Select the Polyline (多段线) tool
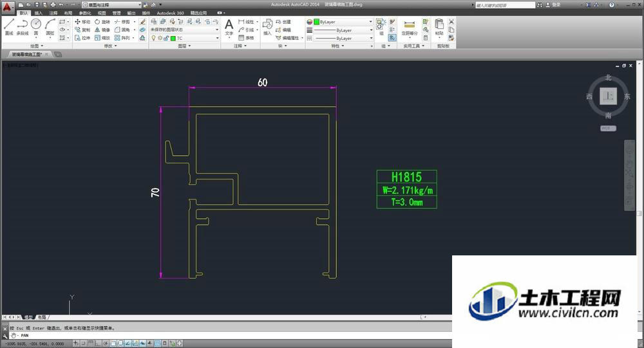 pyautogui.click(x=22, y=26)
